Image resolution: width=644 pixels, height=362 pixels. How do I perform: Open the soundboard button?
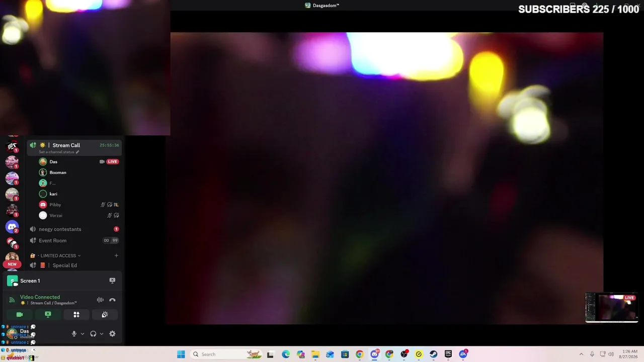105,315
